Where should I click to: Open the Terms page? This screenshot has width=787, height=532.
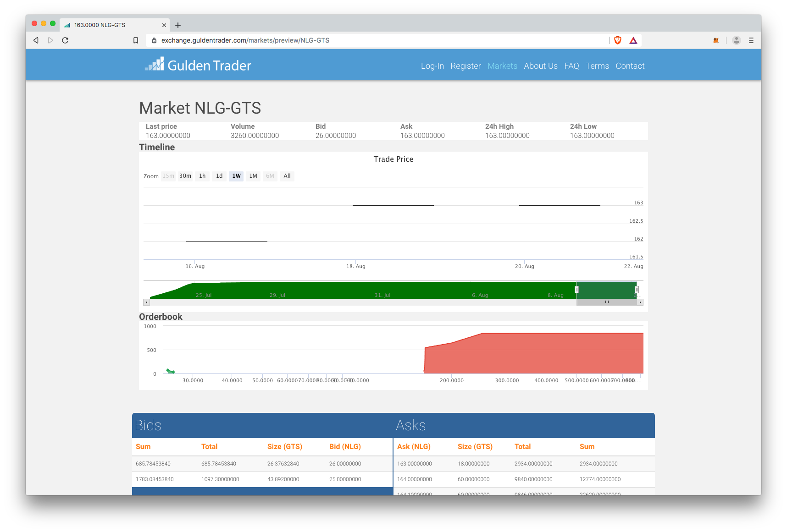[x=597, y=66]
